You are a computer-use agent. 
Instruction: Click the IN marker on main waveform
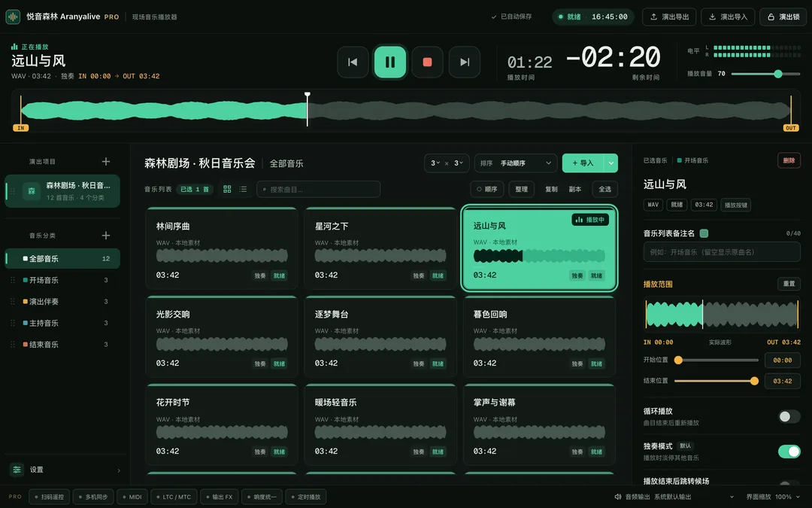pos(21,127)
